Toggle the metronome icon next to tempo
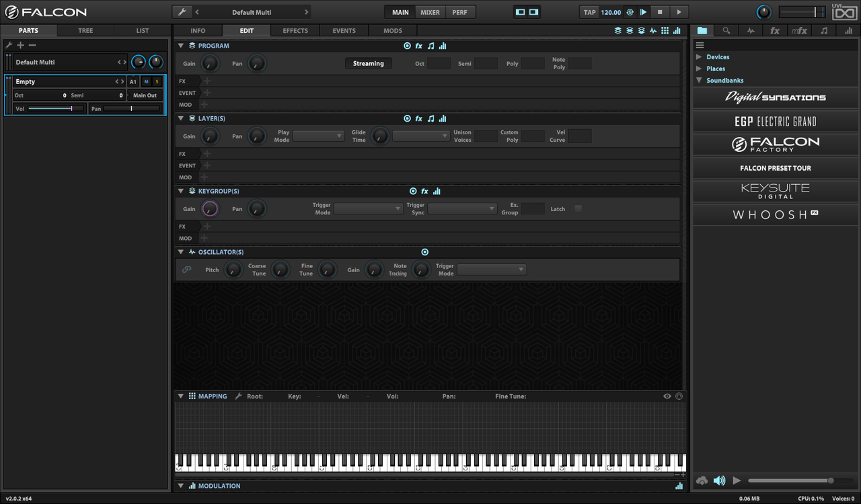Image resolution: width=861 pixels, height=504 pixels. click(630, 12)
